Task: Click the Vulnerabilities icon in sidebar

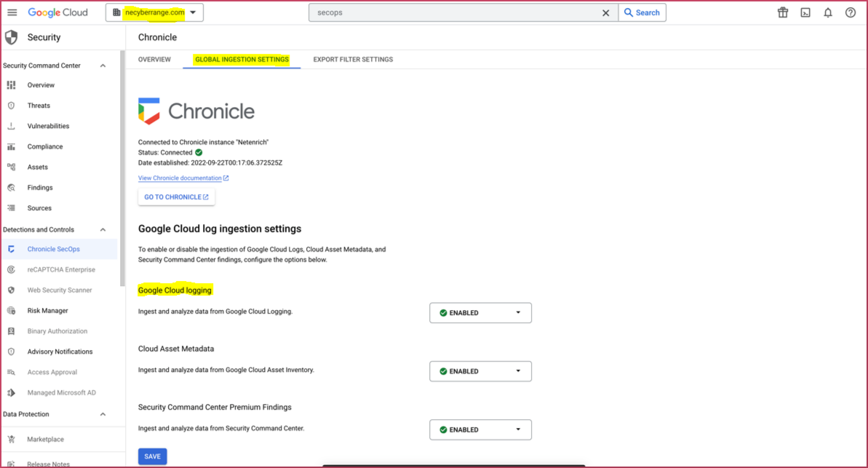Action: (x=11, y=126)
